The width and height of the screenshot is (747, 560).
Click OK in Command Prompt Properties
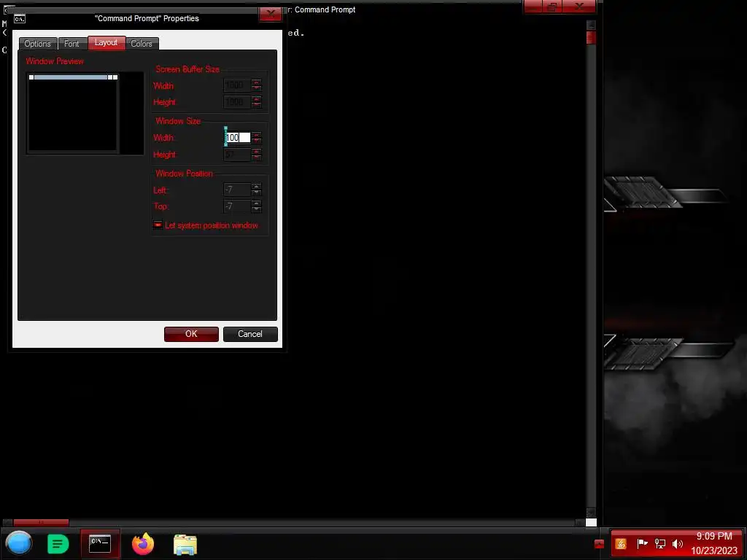tap(191, 334)
